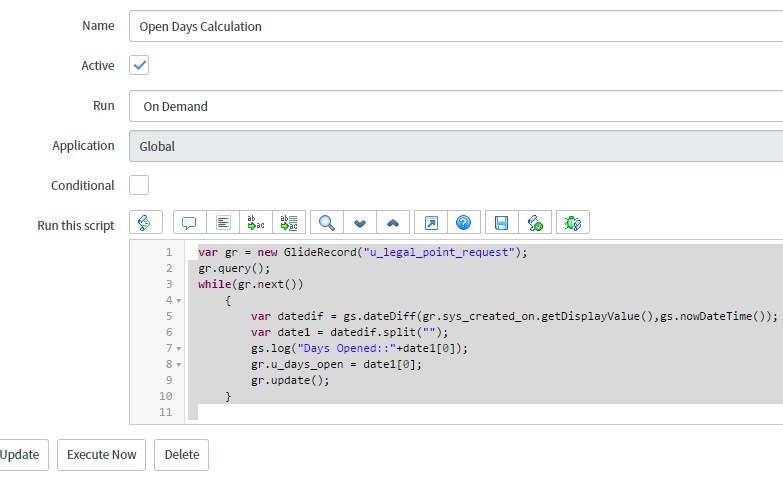Viewport: 783px width, 493px height.
Task: Open script search with magnifier icon
Action: point(327,222)
